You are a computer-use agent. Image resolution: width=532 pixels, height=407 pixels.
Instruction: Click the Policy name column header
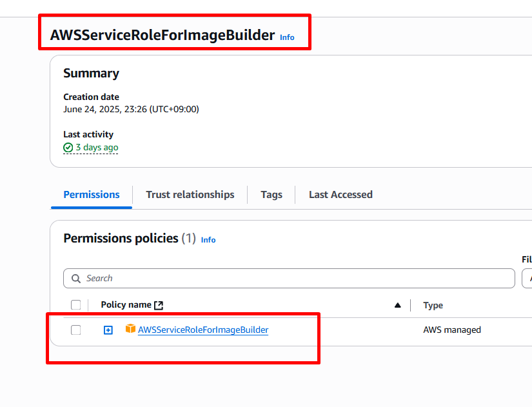pyautogui.click(x=126, y=305)
